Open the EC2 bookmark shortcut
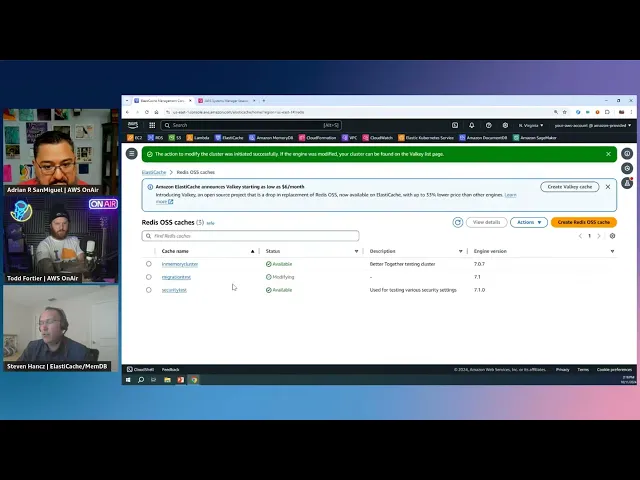Viewport: 640px width, 480px height. pos(135,138)
